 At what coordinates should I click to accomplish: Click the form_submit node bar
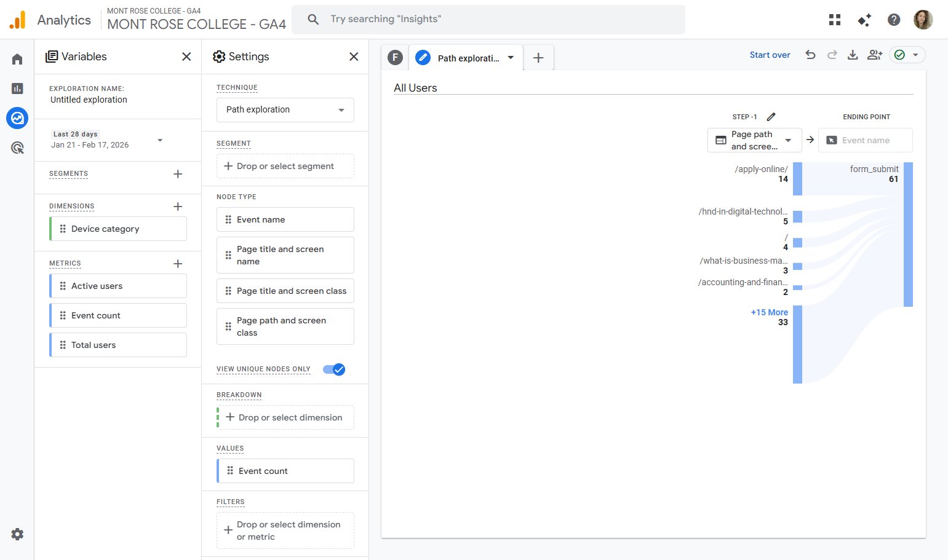point(908,234)
